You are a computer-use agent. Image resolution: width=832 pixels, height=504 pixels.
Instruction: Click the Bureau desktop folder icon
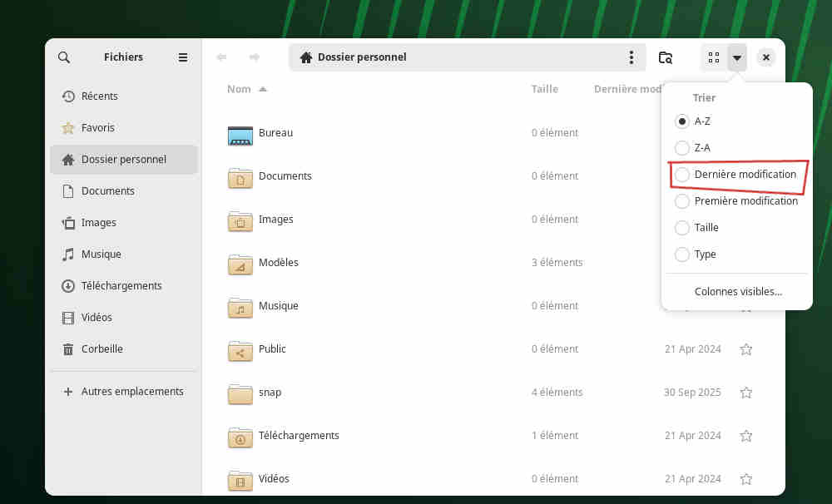click(240, 133)
